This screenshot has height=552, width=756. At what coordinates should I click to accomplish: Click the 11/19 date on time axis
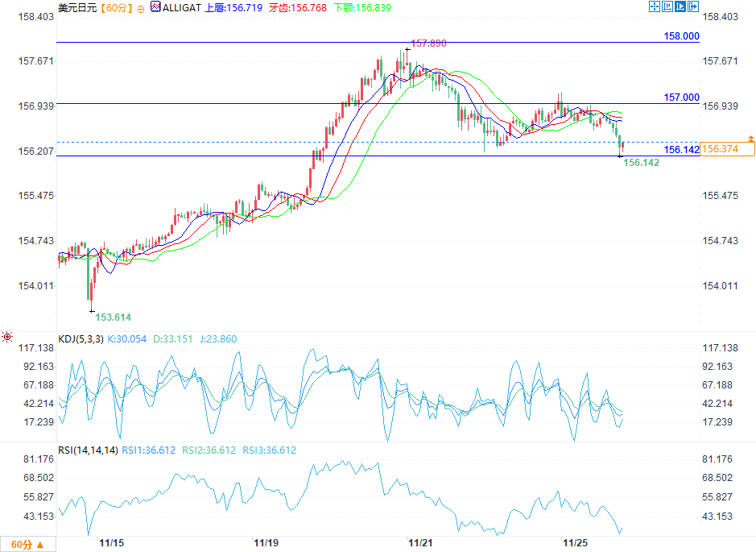pyautogui.click(x=266, y=543)
